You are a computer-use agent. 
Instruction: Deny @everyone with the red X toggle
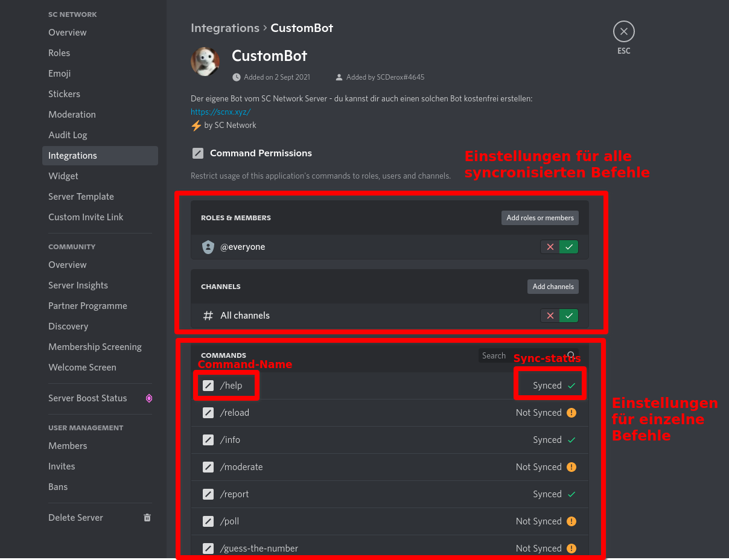[550, 247]
